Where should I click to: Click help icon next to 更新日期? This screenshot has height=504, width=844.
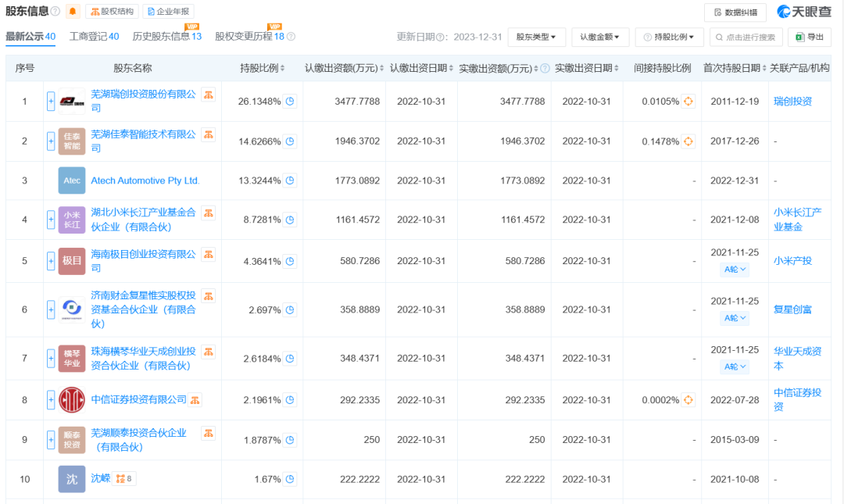click(x=440, y=38)
